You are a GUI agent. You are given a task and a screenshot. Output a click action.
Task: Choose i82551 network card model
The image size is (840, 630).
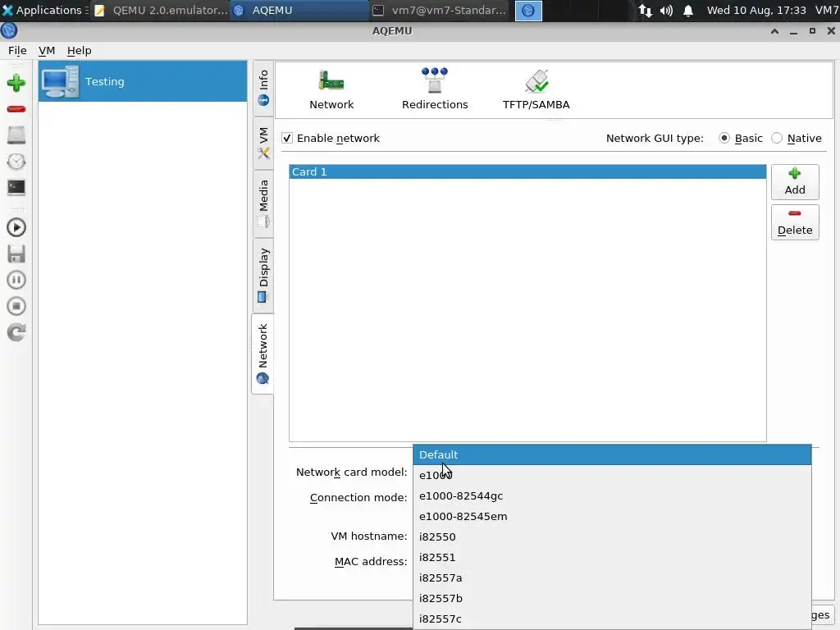[x=612, y=557]
